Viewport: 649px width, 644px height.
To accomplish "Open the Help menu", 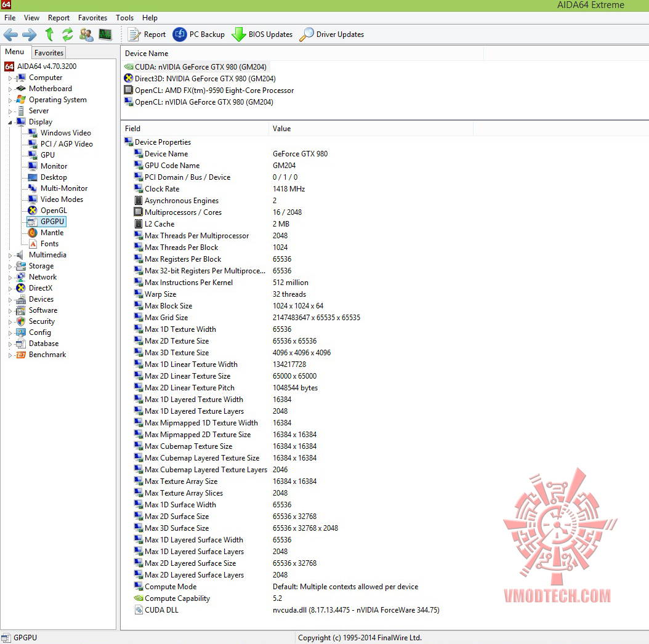I will point(150,18).
